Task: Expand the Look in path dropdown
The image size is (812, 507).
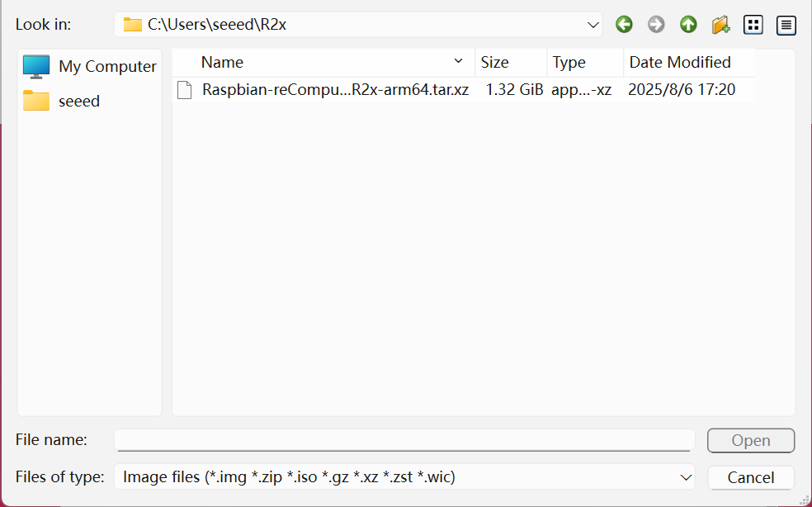Action: [x=592, y=25]
